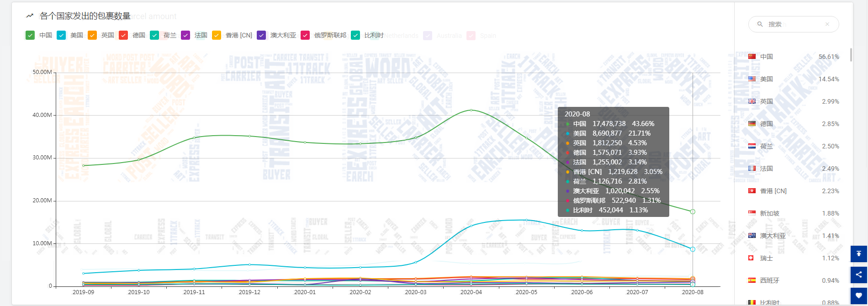Toggle the 英国 legend checkbox
This screenshot has width=868, height=306.
pos(92,35)
